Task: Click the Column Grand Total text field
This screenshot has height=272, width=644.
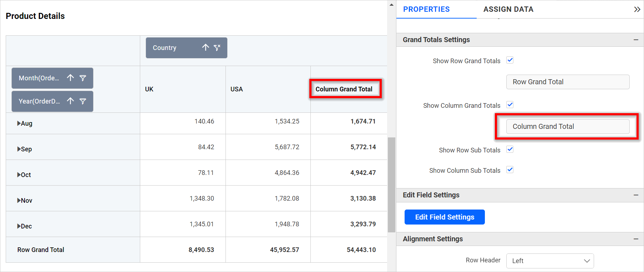Action: (567, 126)
